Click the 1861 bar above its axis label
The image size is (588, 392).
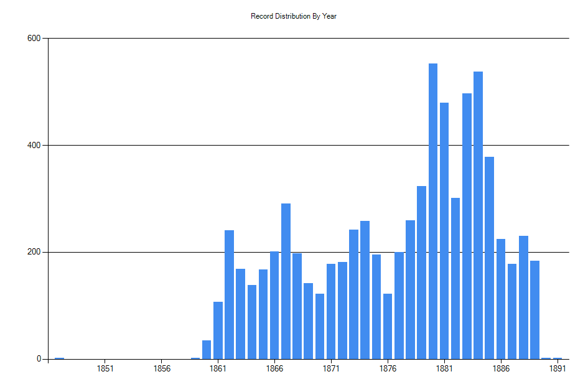218,330
